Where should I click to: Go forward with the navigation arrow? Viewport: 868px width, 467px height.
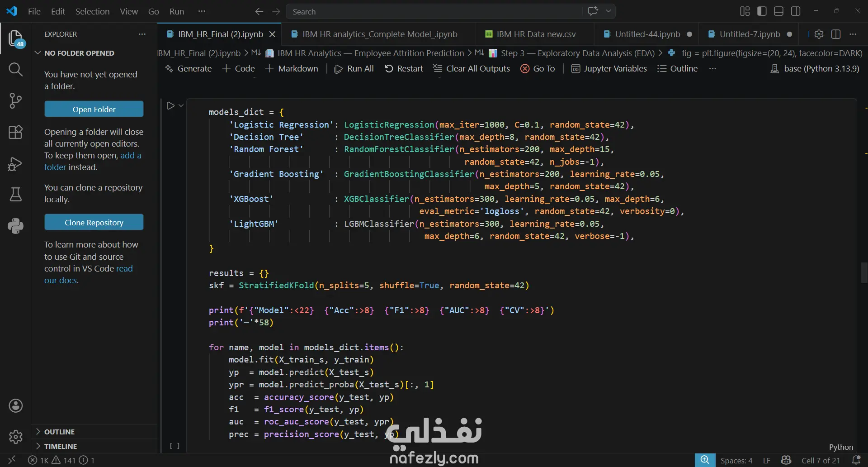tap(276, 11)
